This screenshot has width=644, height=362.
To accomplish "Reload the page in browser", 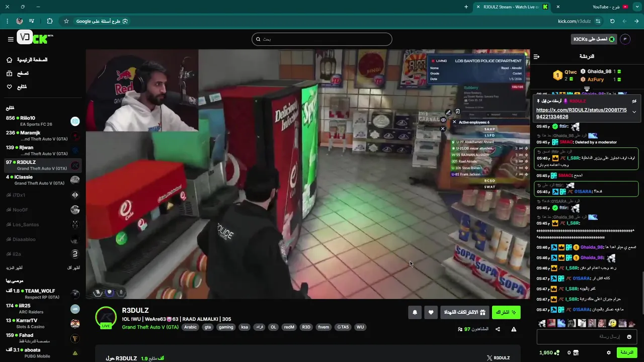I will click(612, 21).
